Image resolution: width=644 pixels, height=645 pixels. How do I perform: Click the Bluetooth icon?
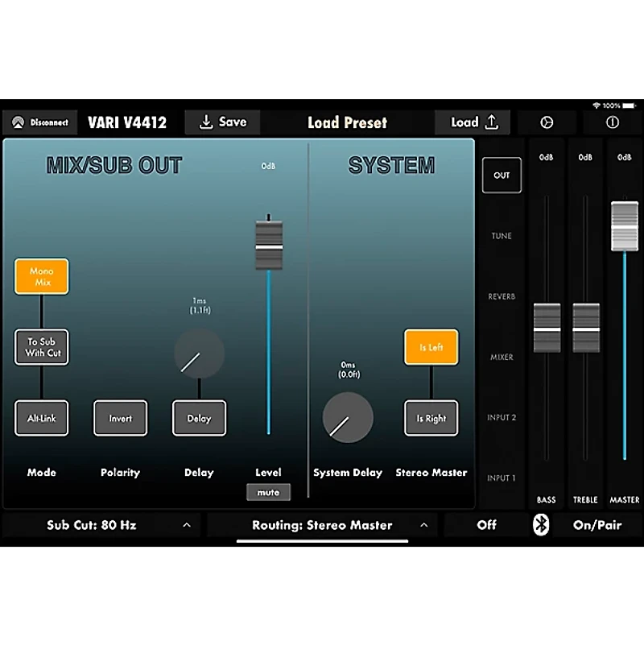click(x=542, y=525)
